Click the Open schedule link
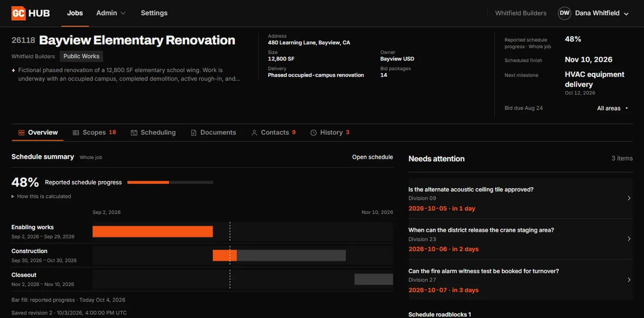The width and height of the screenshot is (644, 318). [x=373, y=157]
